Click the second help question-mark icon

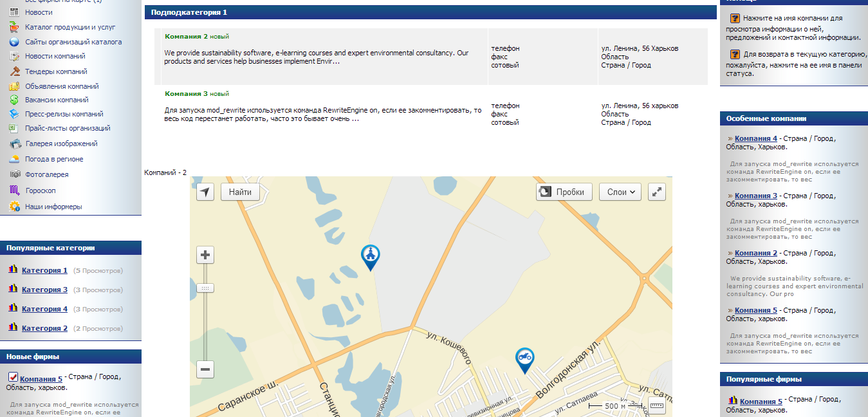(x=735, y=55)
